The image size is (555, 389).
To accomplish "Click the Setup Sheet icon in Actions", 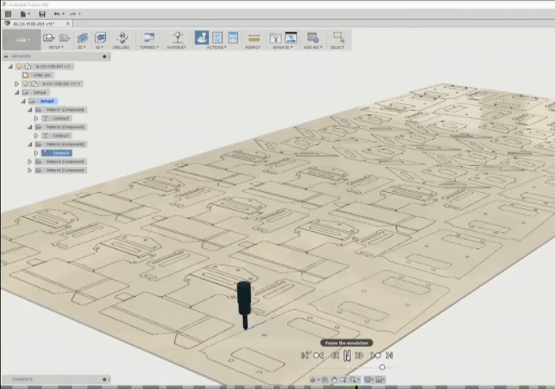I will pos(233,38).
